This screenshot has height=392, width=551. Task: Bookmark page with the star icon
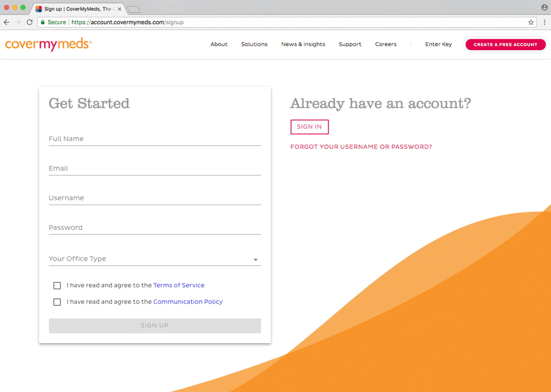pos(531,22)
